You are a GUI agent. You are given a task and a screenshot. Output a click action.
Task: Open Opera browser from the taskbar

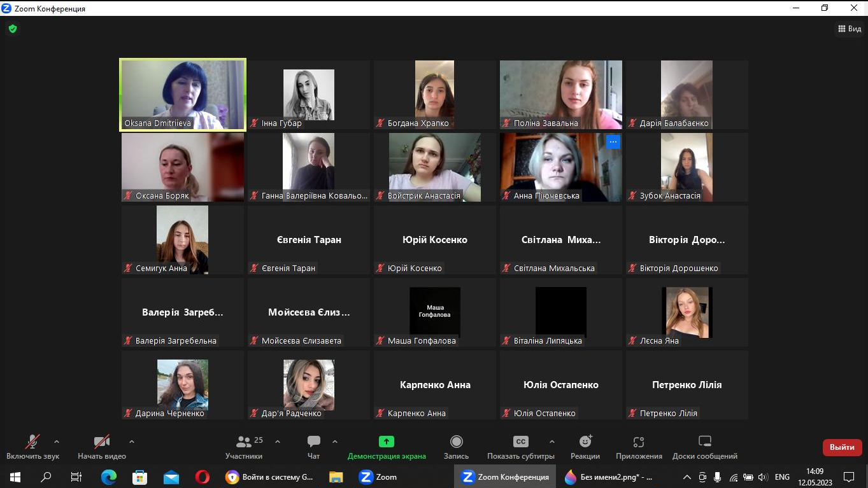coord(203,477)
